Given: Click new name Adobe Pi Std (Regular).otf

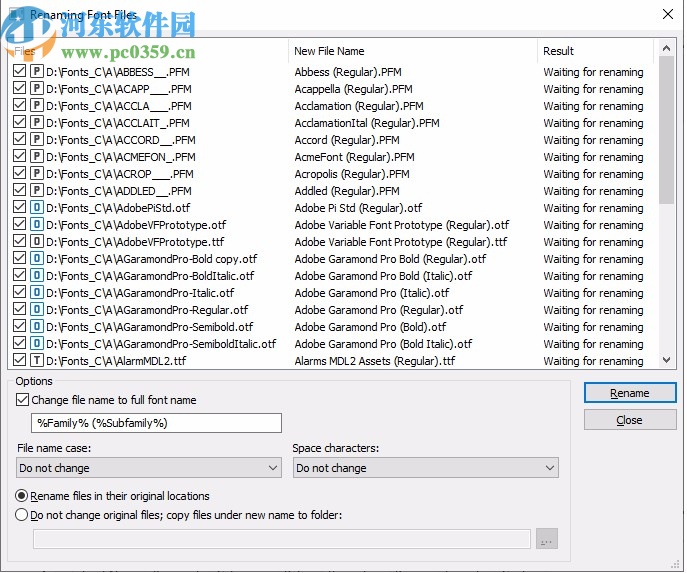Looking at the screenshot, I should click(x=358, y=208).
